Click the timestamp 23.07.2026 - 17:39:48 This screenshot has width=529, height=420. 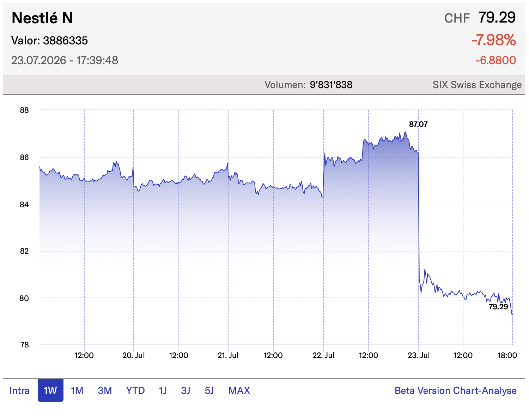(65, 60)
